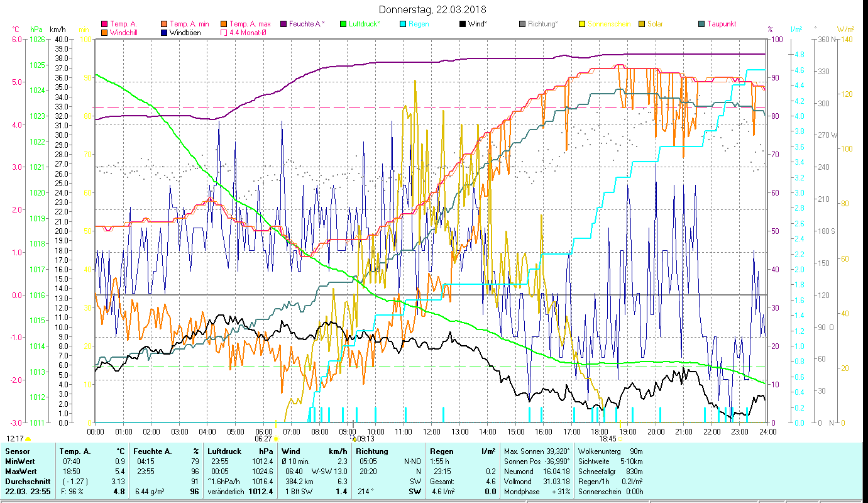The image size is (868, 503).
Task: Click the green Luftdruck* legend swatch
Action: [343, 25]
